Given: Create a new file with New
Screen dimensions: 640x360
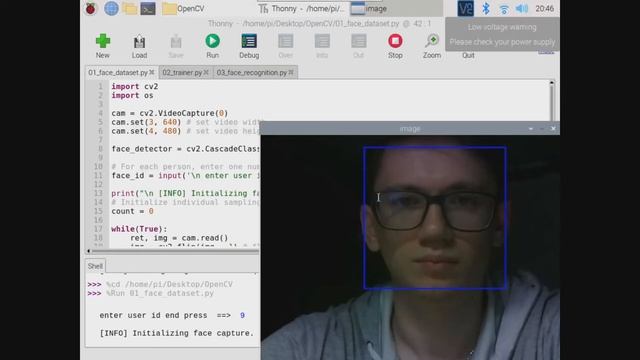Looking at the screenshot, I should (102, 46).
